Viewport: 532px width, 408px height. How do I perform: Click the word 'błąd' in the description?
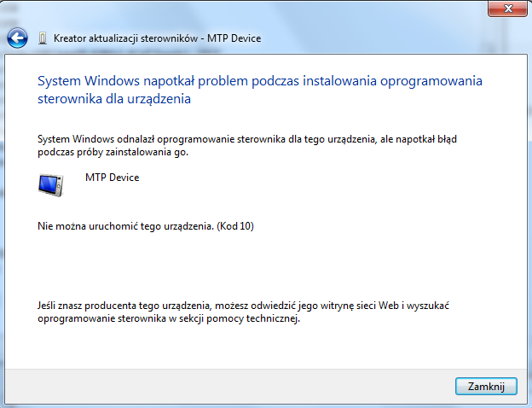[x=458, y=137]
